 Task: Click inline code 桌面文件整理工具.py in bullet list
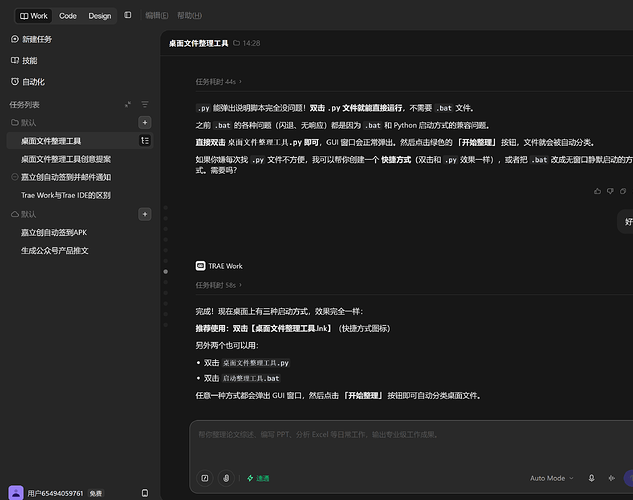click(256, 363)
